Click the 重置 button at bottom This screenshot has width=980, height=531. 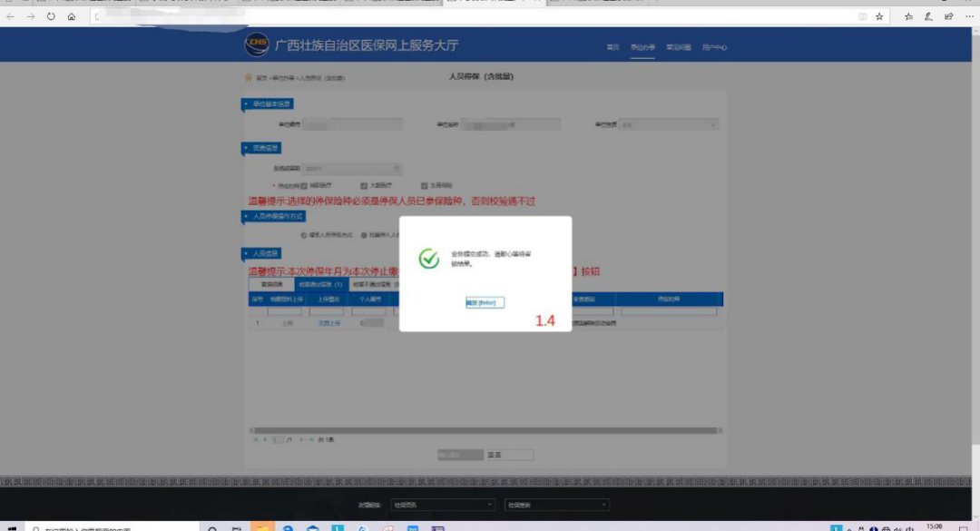[510, 455]
